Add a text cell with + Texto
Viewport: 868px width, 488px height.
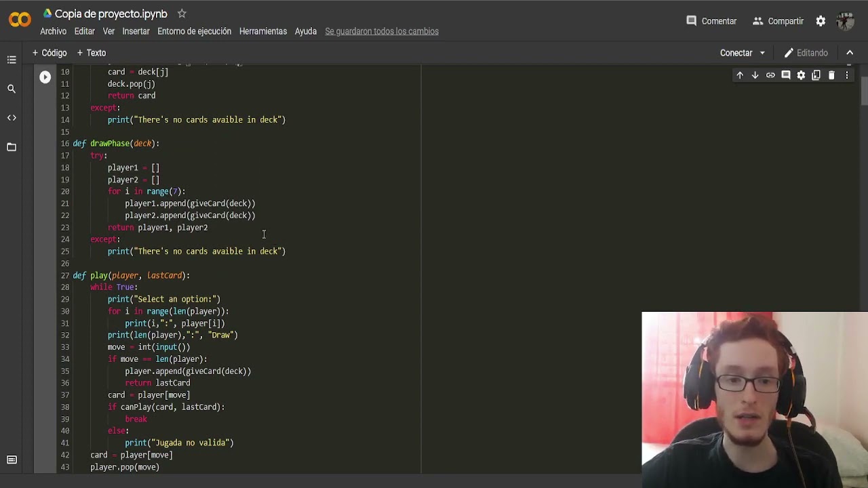point(92,53)
